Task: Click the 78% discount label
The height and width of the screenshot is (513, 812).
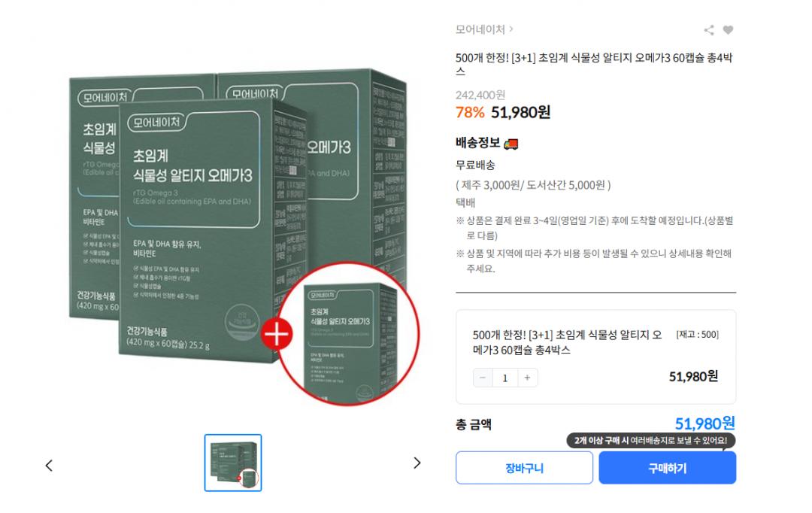Action: (x=470, y=112)
